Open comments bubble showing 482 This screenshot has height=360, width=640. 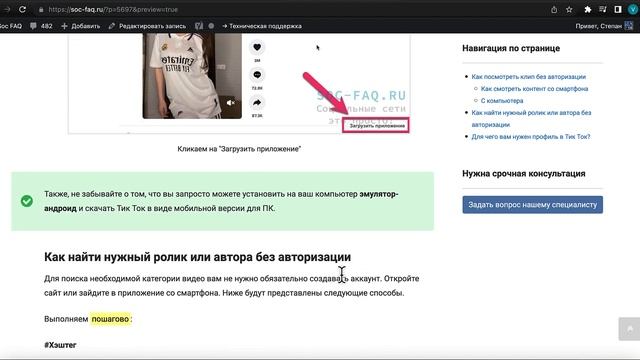[x=41, y=26]
